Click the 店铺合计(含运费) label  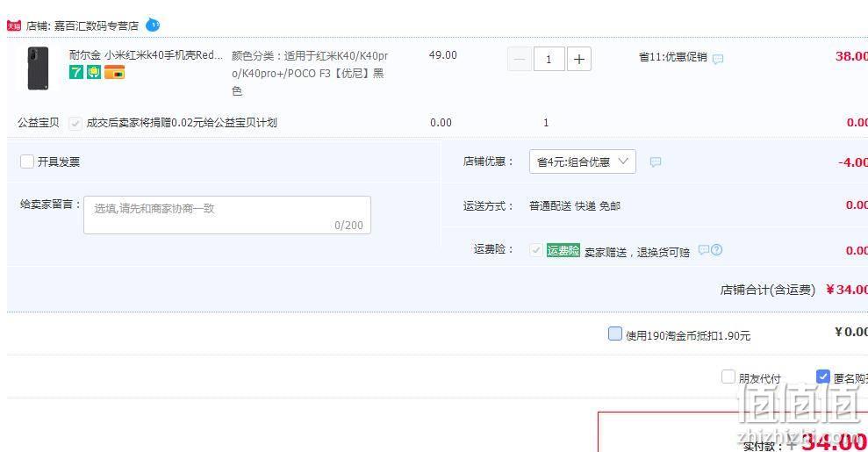[x=767, y=290]
